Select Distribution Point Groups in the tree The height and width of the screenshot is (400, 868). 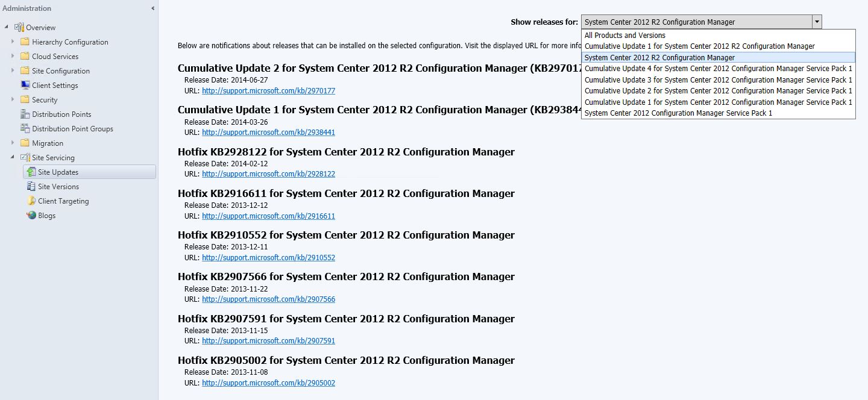point(72,129)
